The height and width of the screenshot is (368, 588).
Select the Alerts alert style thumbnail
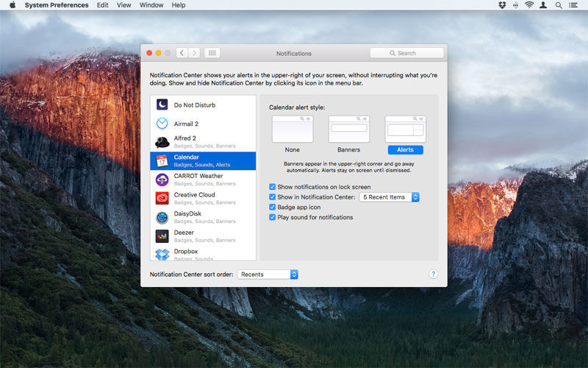click(406, 130)
